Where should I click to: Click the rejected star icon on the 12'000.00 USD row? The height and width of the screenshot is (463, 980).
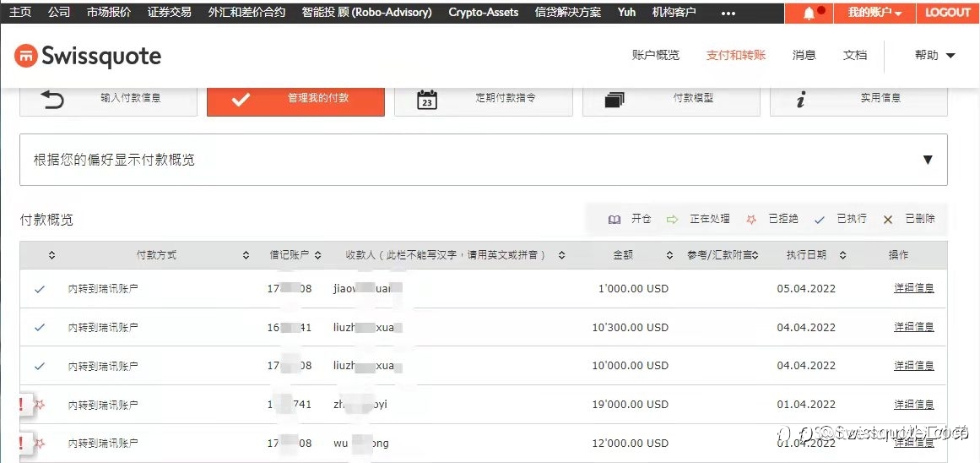[x=40, y=444]
